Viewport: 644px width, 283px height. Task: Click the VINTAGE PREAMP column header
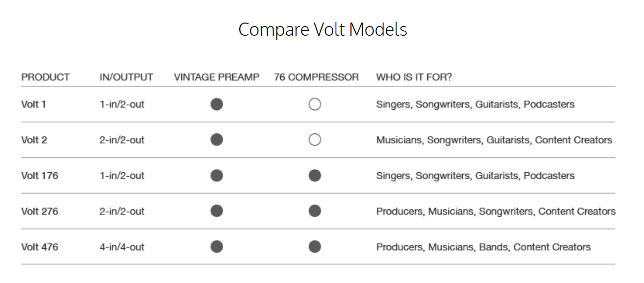point(217,77)
